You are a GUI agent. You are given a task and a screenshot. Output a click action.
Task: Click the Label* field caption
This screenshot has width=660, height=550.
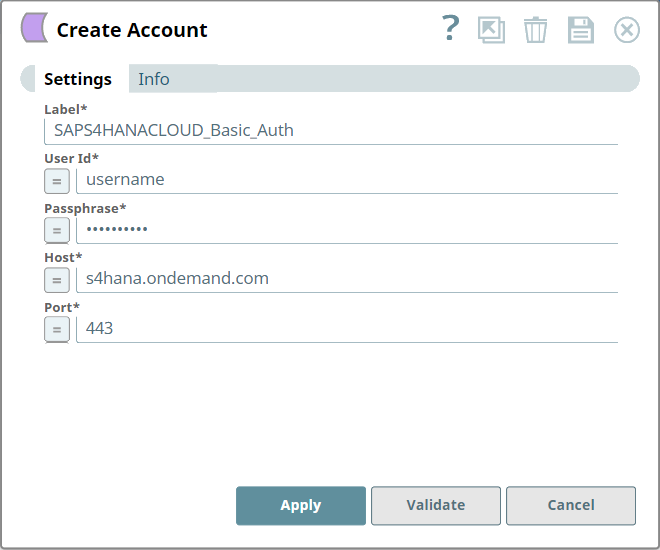66,109
